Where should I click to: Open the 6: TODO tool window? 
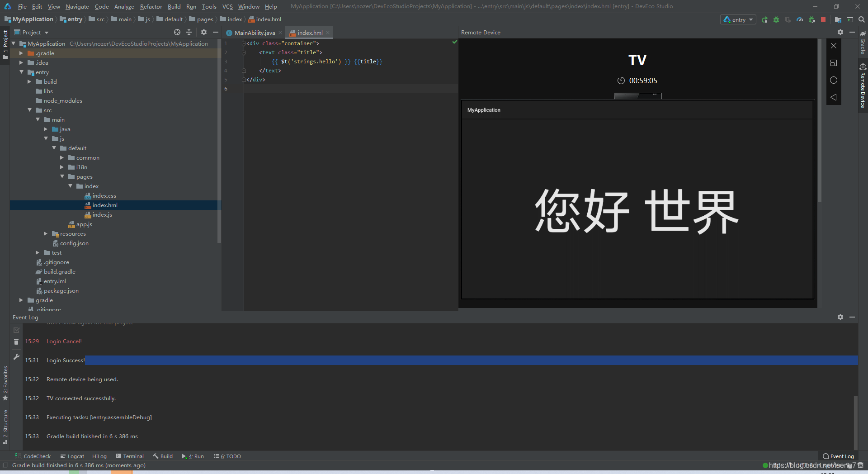coord(227,456)
